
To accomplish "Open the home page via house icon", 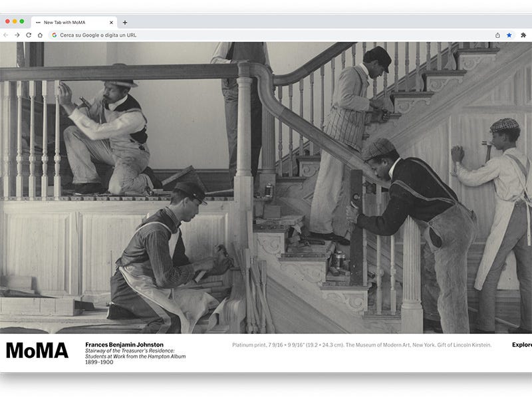I will pos(40,35).
